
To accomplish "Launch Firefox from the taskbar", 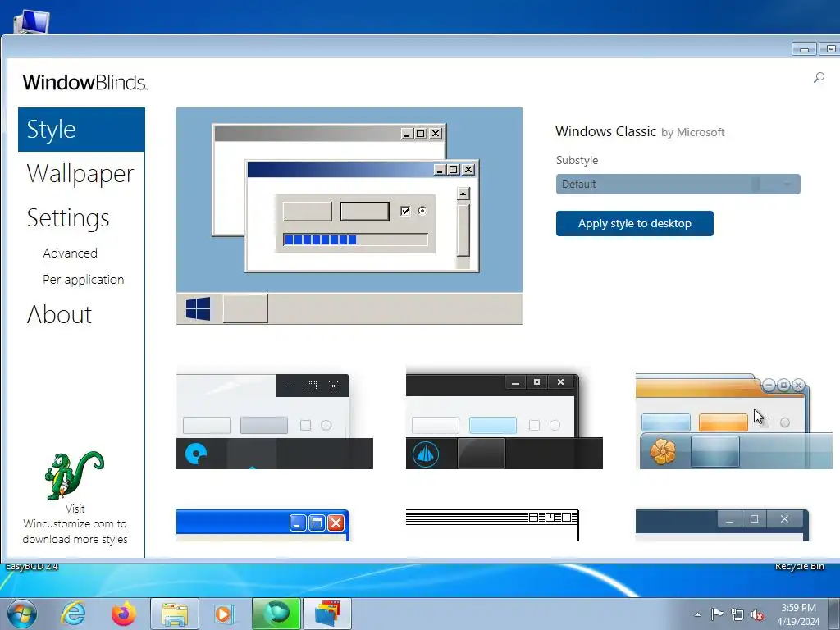I will 124,614.
